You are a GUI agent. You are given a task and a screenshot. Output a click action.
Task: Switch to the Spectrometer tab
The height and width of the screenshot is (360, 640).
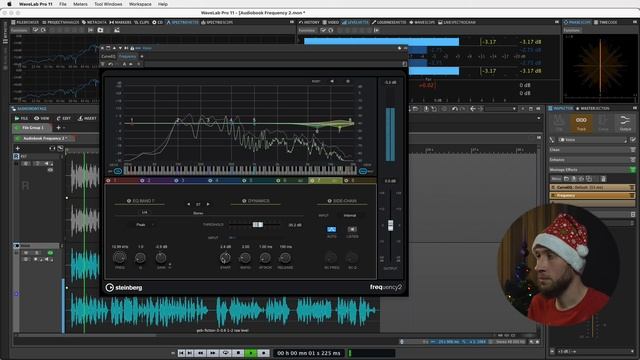coord(182,22)
